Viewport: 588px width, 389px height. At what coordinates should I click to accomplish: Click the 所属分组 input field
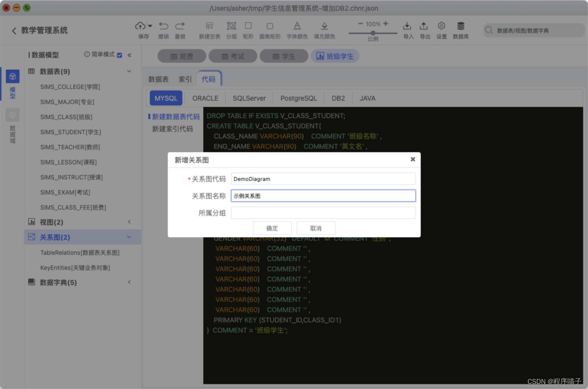tap(323, 212)
